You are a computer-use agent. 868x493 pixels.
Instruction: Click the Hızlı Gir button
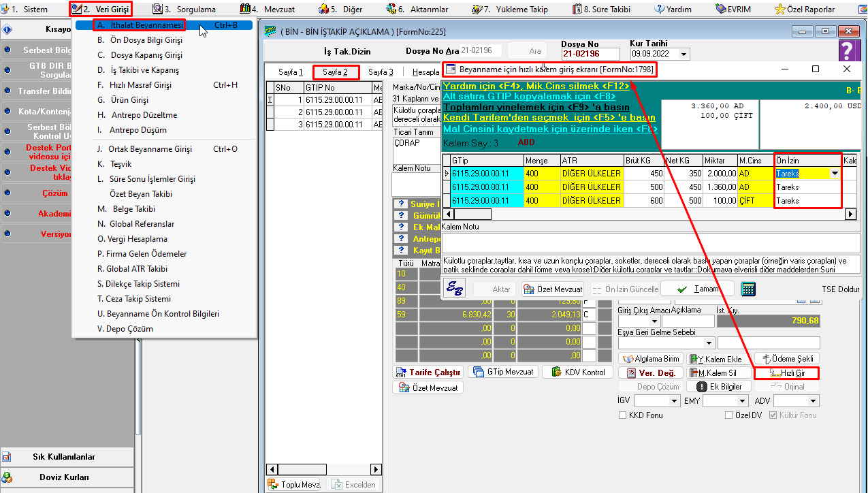(x=786, y=373)
